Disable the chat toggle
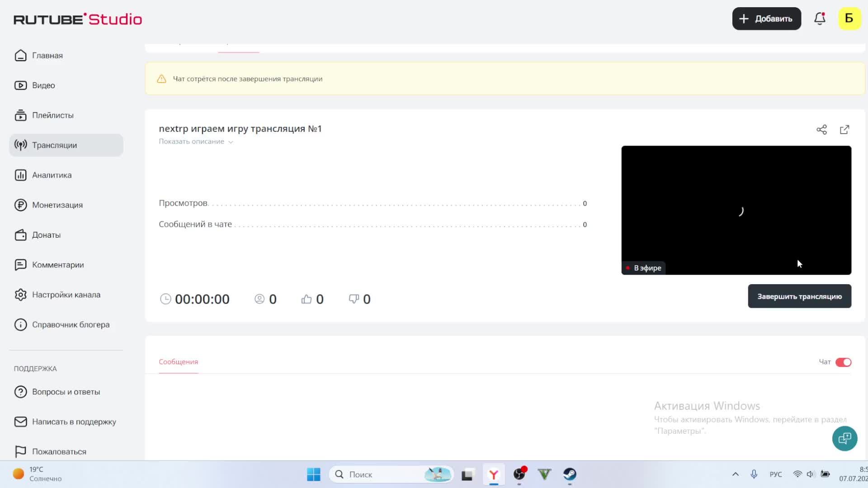The image size is (868, 488). click(x=843, y=362)
